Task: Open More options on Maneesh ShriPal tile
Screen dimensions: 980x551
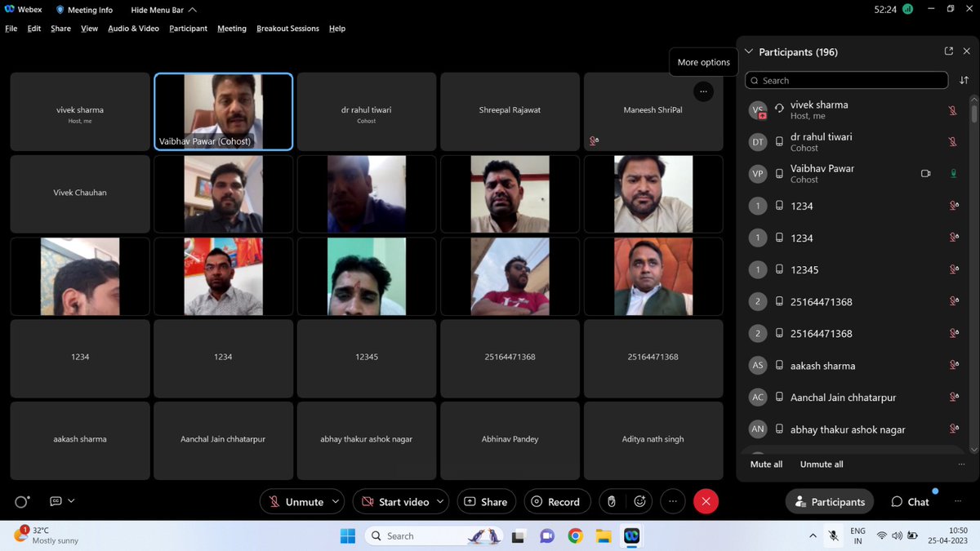Action: tap(703, 91)
